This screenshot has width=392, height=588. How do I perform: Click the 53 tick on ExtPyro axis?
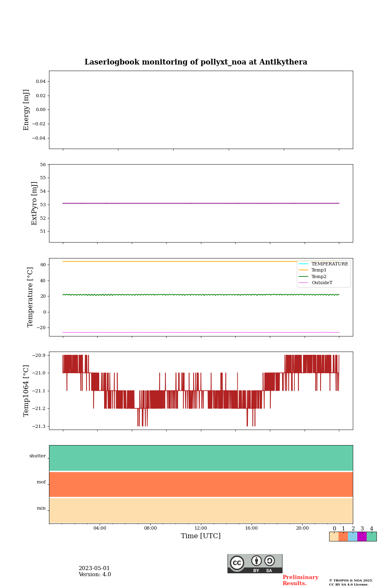point(43,205)
